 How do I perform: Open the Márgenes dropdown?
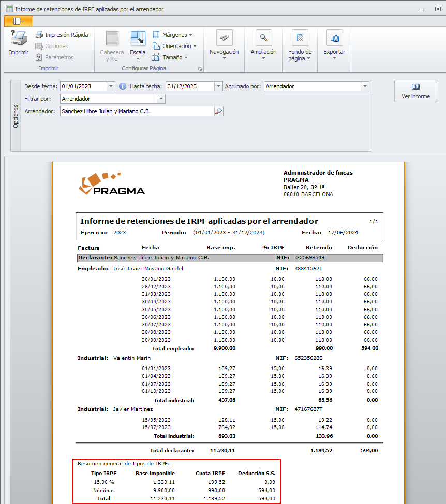172,35
